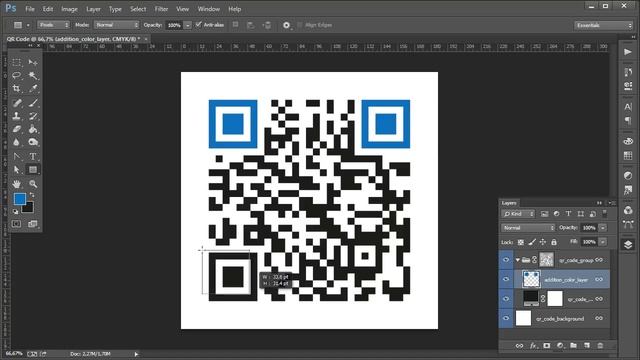Screen dimensions: 640x360
Task: Open the options bar Mode dropdown
Action: point(117,25)
